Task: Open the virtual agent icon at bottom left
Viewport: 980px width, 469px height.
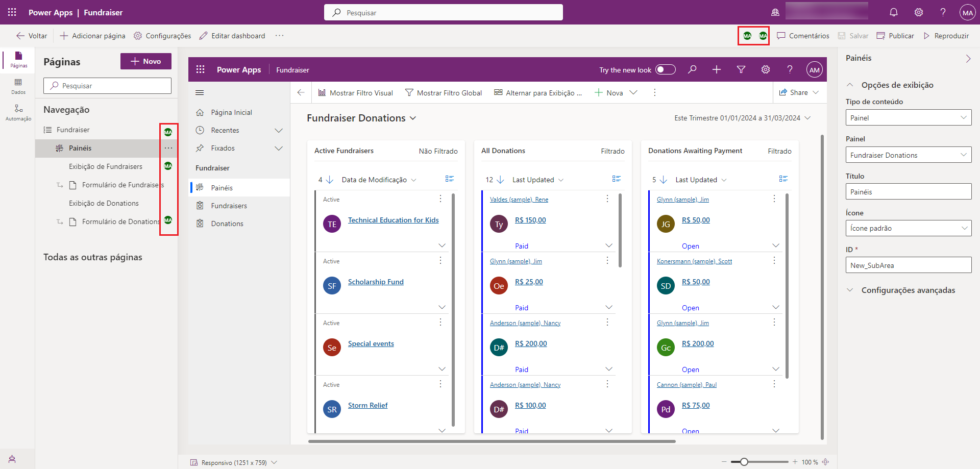Action: pos(12,459)
